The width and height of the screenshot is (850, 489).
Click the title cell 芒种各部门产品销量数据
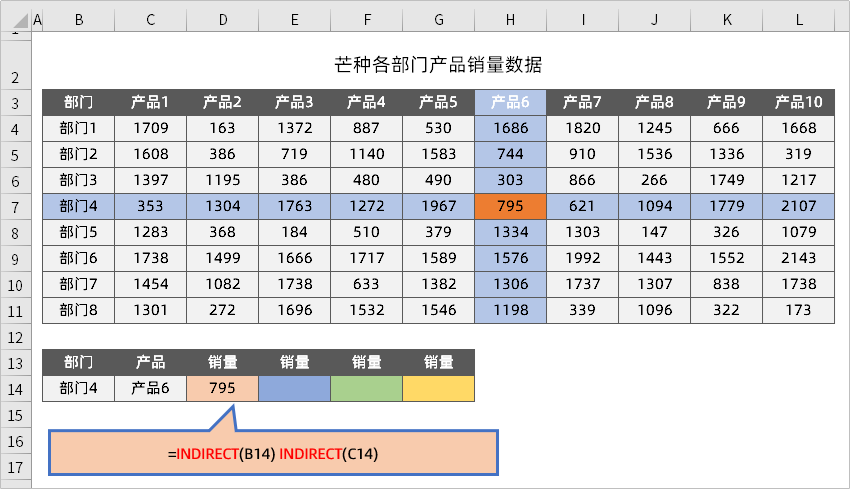tap(438, 66)
